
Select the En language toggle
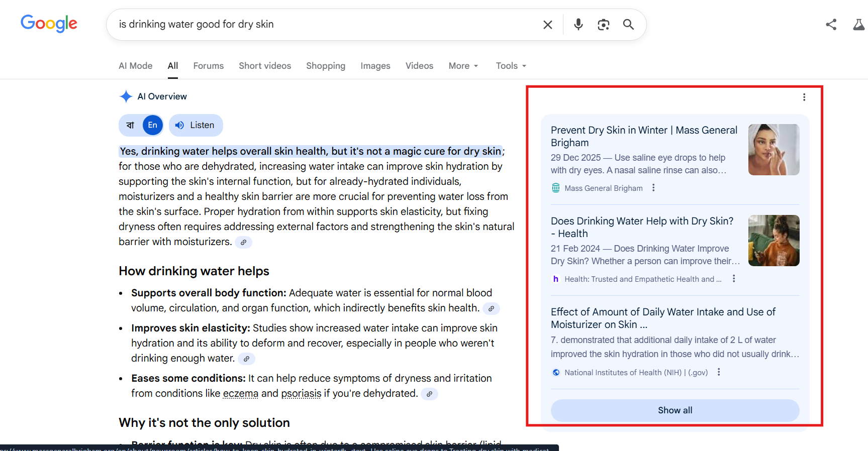[x=153, y=126]
